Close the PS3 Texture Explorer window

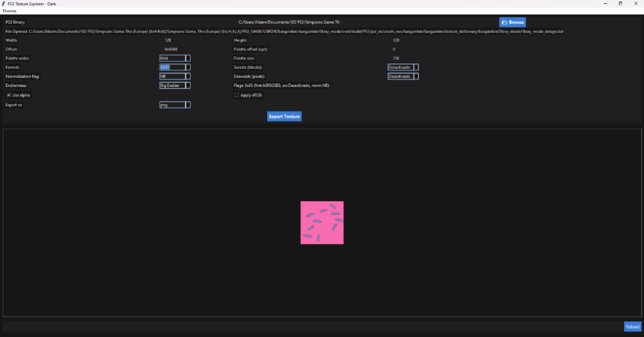[x=636, y=4]
